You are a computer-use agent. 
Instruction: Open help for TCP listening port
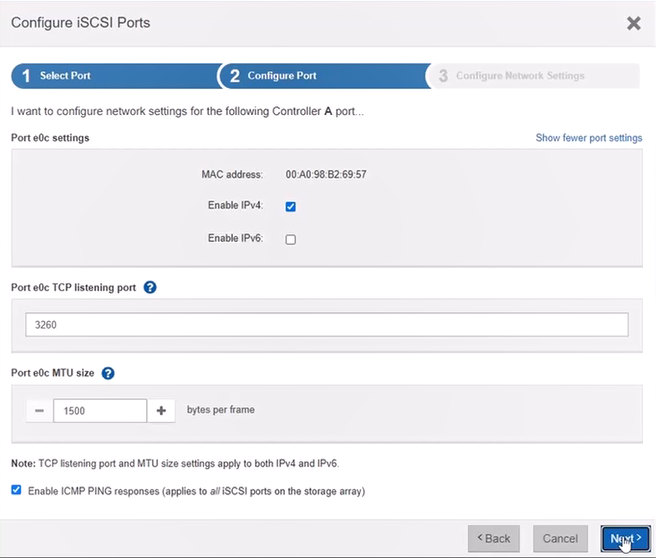click(150, 288)
